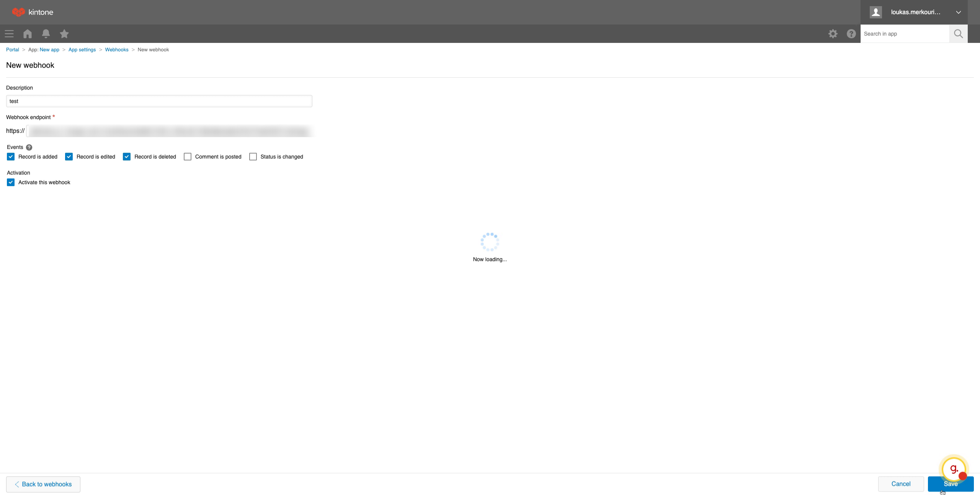Go to Portal breadcrumb
The height and width of the screenshot is (495, 980).
[x=13, y=50]
